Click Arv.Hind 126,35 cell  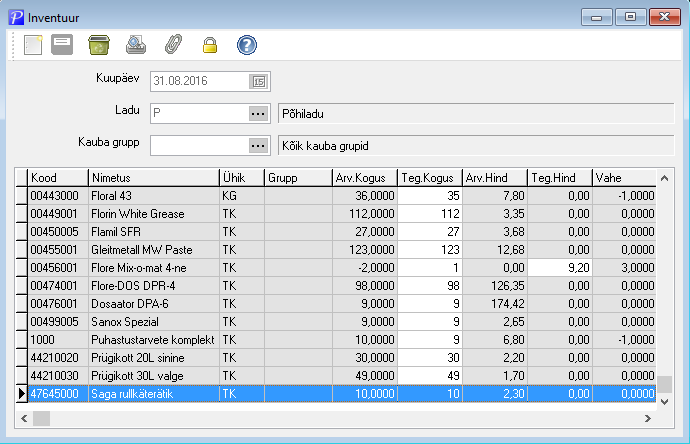[x=495, y=286]
